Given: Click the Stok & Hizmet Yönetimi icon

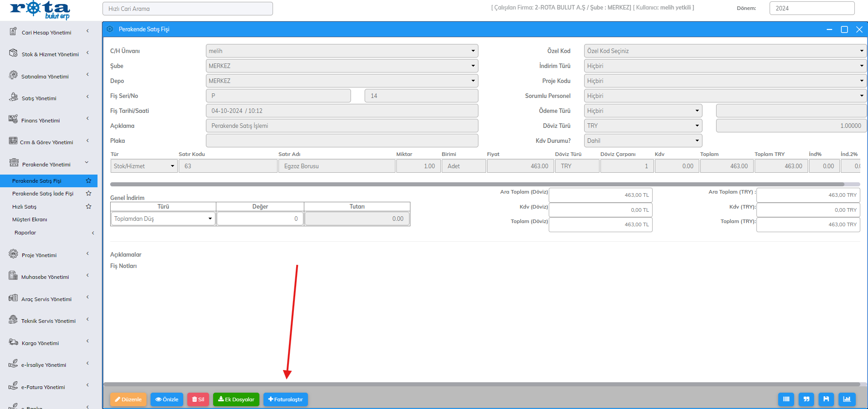Looking at the screenshot, I should tap(13, 53).
